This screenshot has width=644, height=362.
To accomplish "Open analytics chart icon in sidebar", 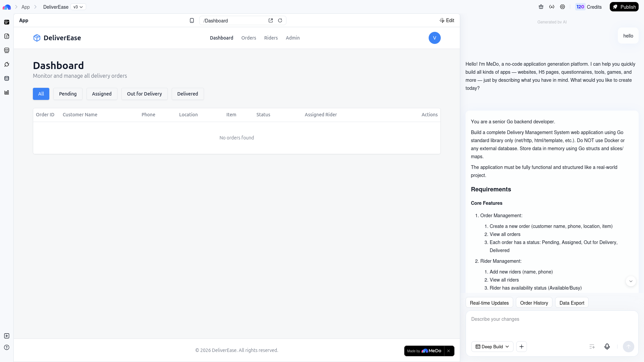I will [7, 93].
